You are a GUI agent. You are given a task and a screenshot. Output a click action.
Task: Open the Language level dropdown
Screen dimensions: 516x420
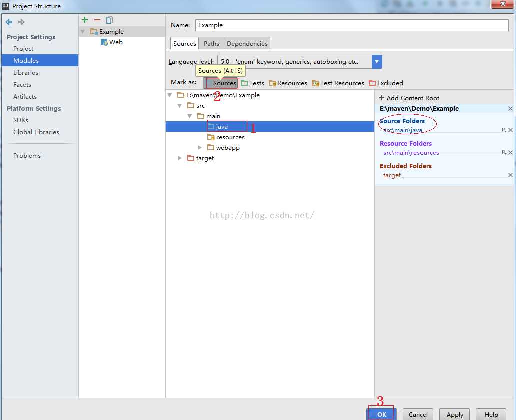coord(377,62)
